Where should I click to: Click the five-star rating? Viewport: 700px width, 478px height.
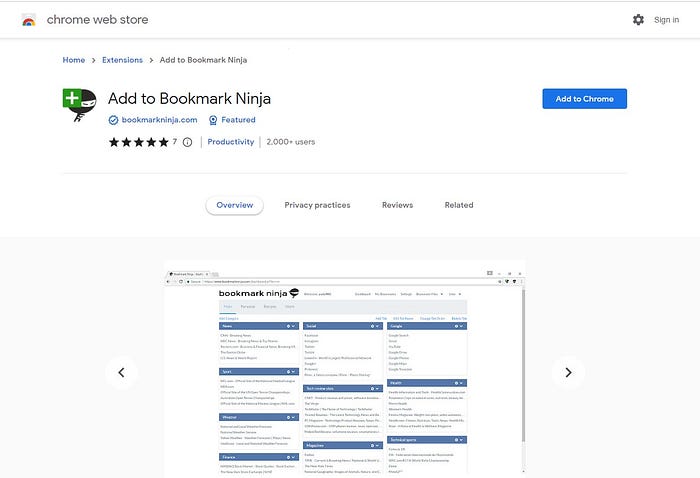pyautogui.click(x=139, y=142)
